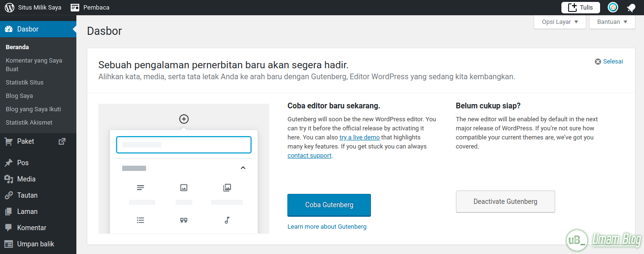The width and height of the screenshot is (644, 254).
Task: Collapse the block category chevron in preview
Action: tap(243, 168)
